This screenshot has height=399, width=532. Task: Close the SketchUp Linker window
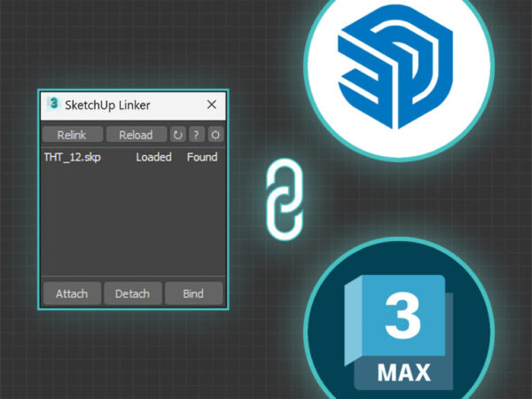[212, 105]
